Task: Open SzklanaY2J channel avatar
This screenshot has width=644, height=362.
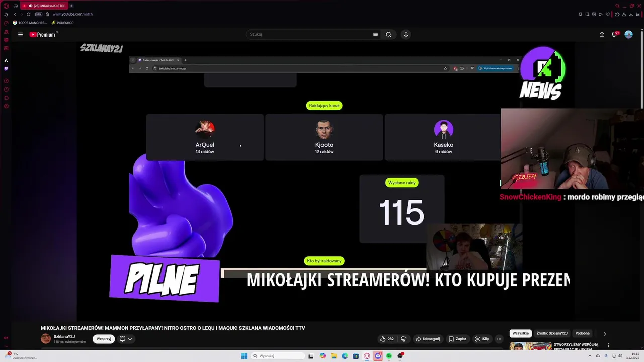Action: pos(46,338)
